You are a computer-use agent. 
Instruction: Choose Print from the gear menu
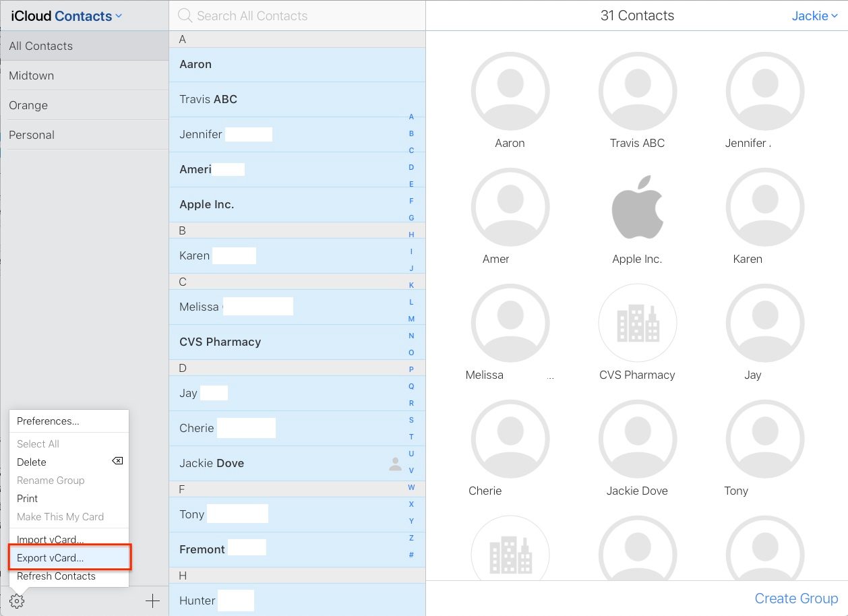[x=69, y=499]
